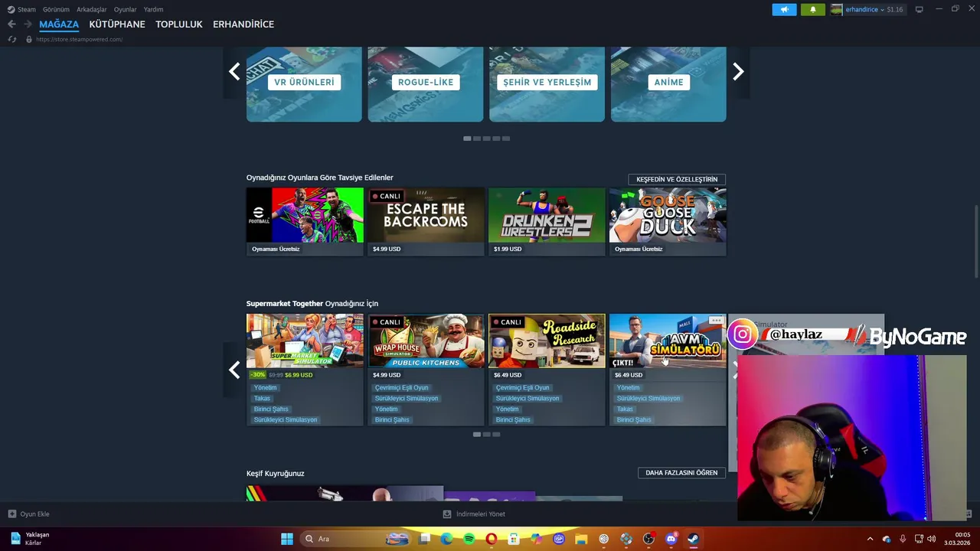Open the eFootball recommended game thumbnail

tap(305, 215)
